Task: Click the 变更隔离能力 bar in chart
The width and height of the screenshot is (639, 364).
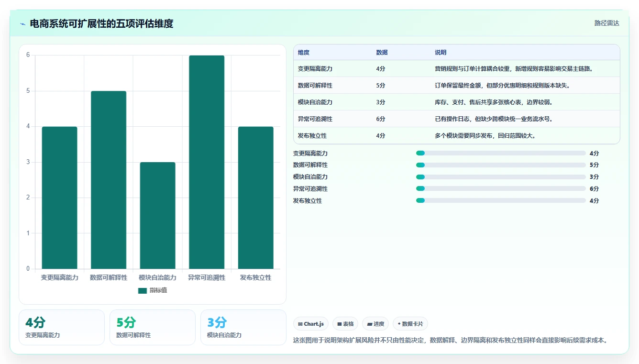Action: [x=59, y=198]
